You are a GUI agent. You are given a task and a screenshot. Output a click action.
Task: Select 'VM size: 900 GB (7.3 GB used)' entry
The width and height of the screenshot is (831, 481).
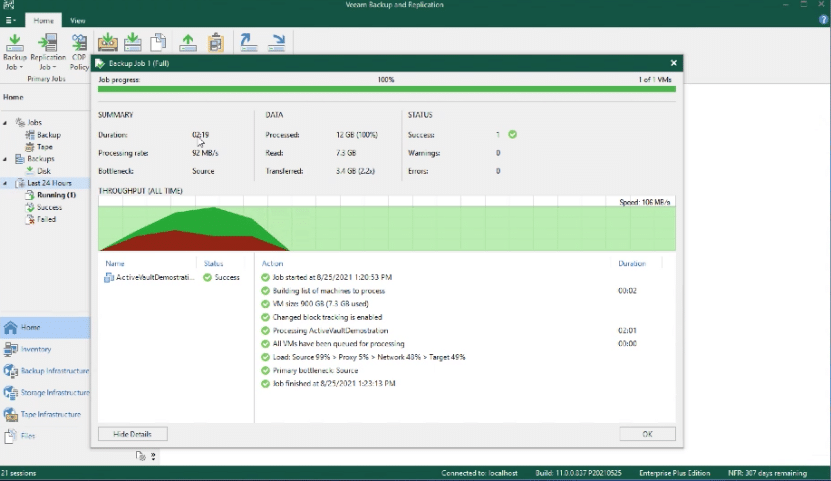tap(320, 304)
